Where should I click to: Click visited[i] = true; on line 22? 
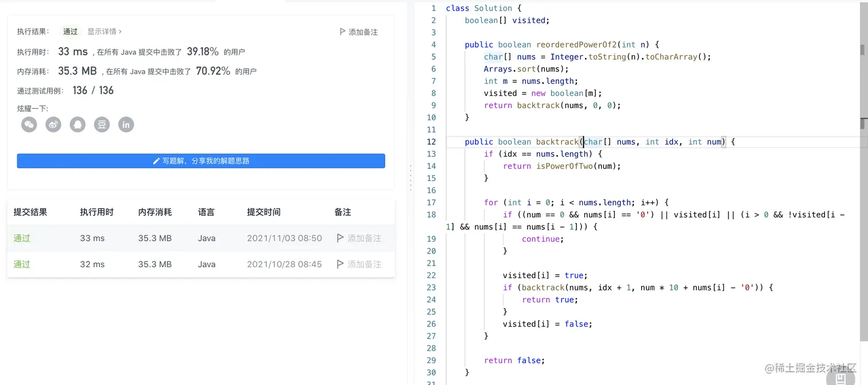(x=545, y=275)
